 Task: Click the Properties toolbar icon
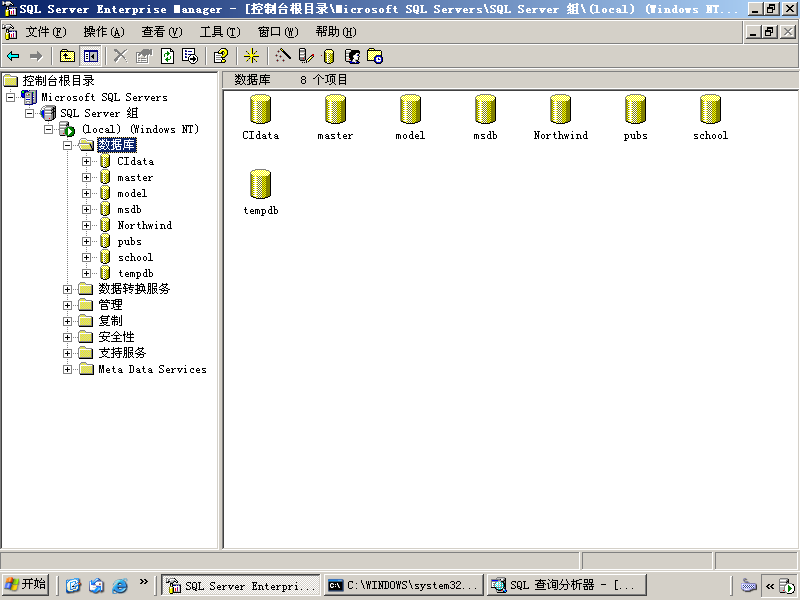(x=144, y=56)
